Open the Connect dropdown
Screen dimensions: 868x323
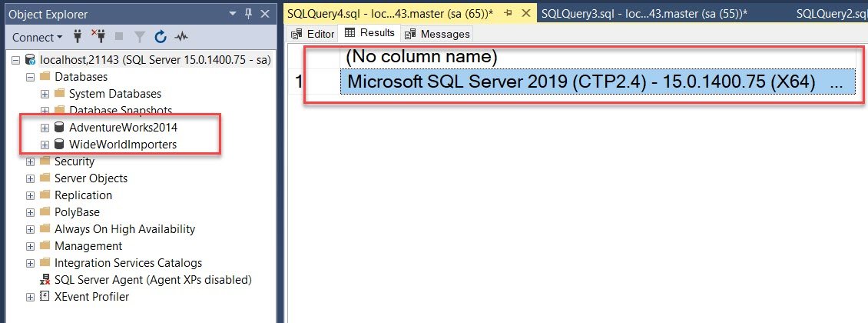point(37,37)
